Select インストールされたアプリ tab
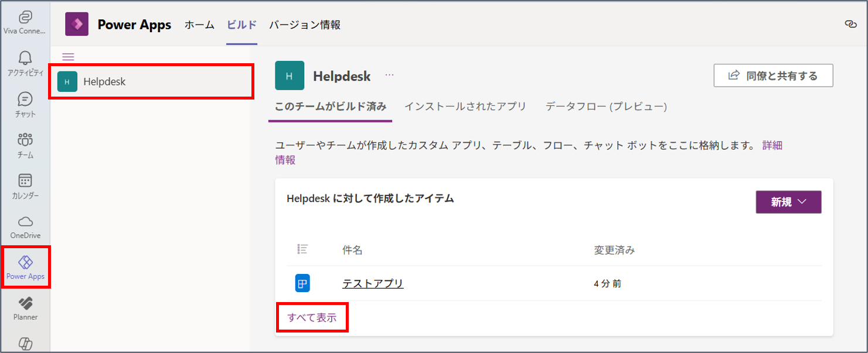This screenshot has width=868, height=353. (x=465, y=107)
